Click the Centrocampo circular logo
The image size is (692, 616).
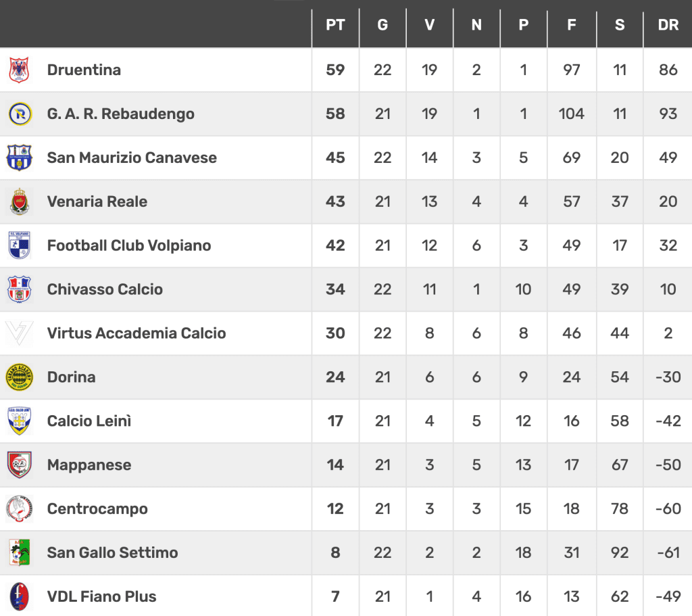click(20, 508)
